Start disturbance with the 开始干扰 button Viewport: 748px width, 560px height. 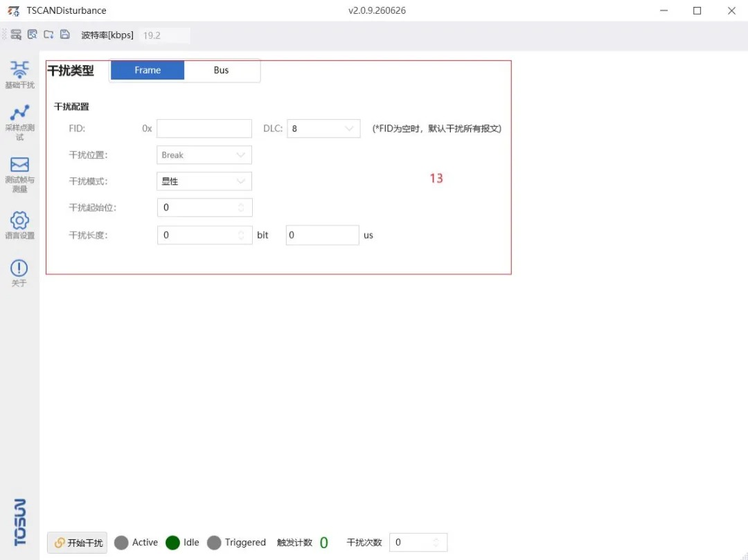[78, 543]
